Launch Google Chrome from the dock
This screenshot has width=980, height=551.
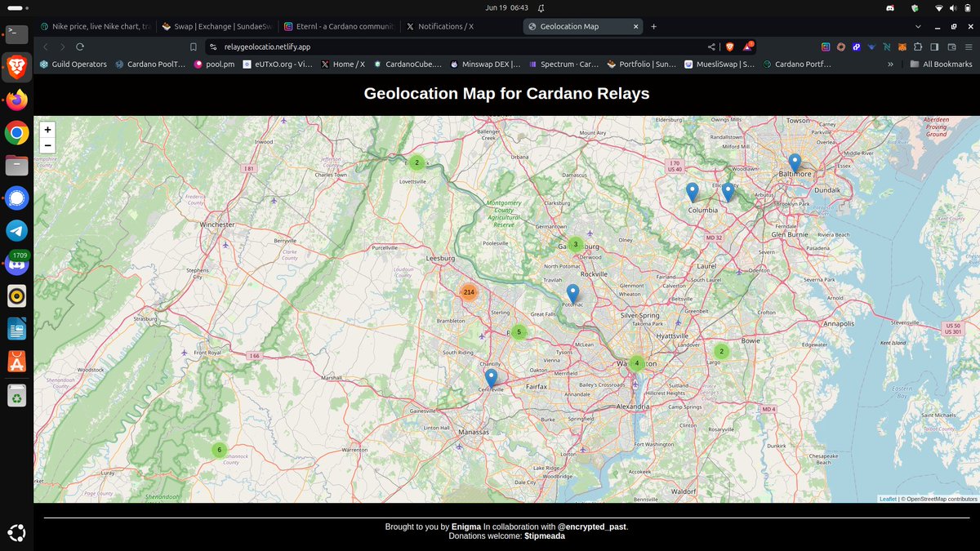point(16,132)
